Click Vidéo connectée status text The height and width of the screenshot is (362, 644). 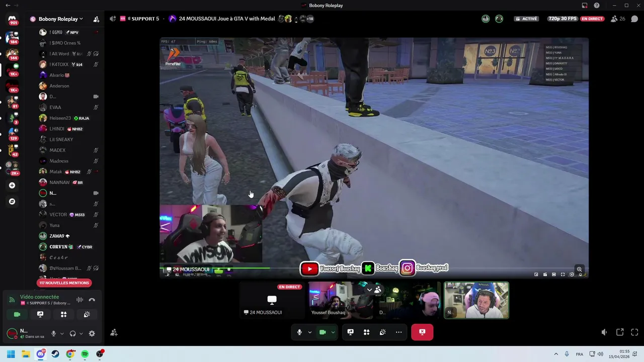pos(39,297)
